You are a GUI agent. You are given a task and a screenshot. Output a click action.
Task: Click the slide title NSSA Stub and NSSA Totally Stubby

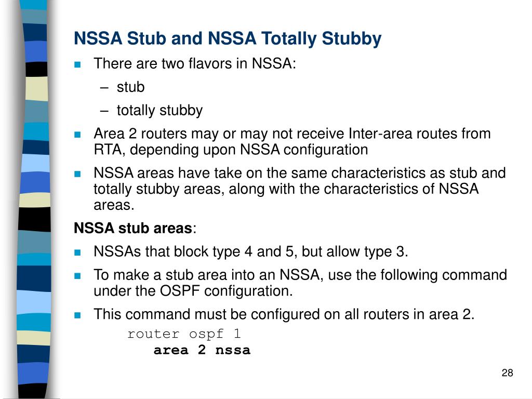point(228,38)
